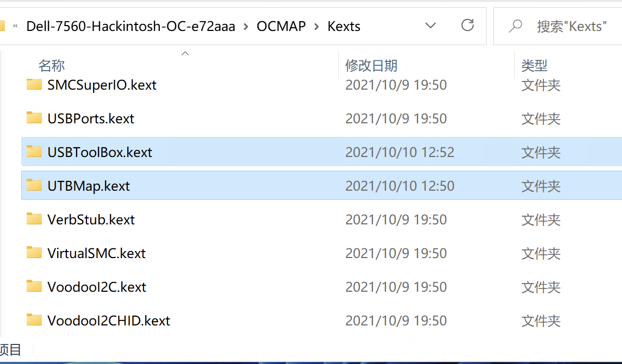Click the VerbStub.kext folder icon
622x364 pixels.
click(34, 219)
